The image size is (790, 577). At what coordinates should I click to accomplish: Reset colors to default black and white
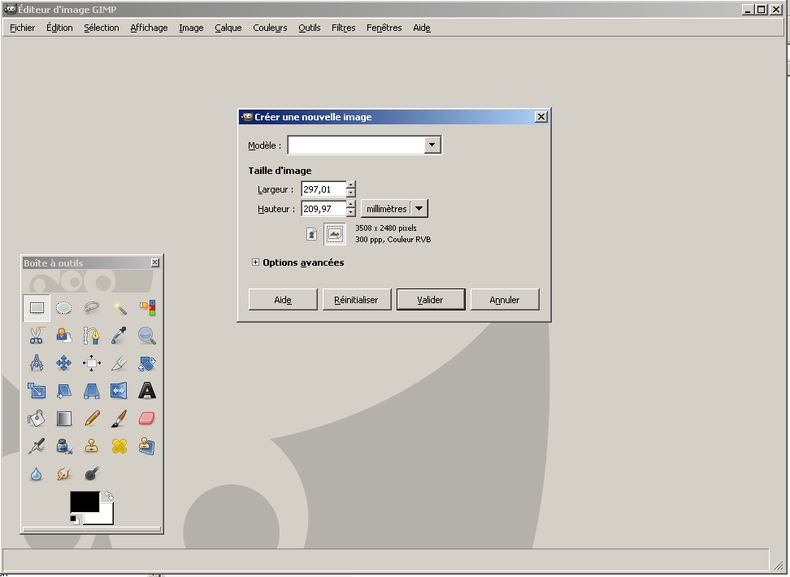pos(75,519)
